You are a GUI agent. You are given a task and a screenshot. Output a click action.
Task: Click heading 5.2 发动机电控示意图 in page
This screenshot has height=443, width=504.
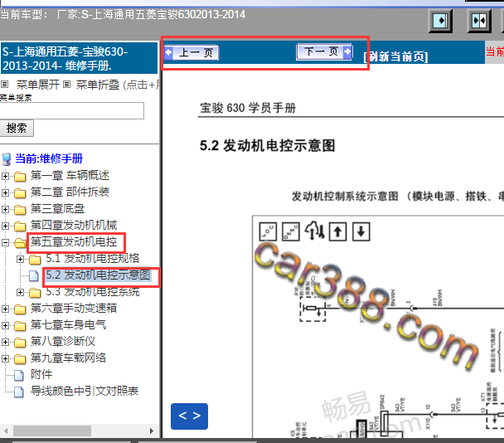click(267, 145)
